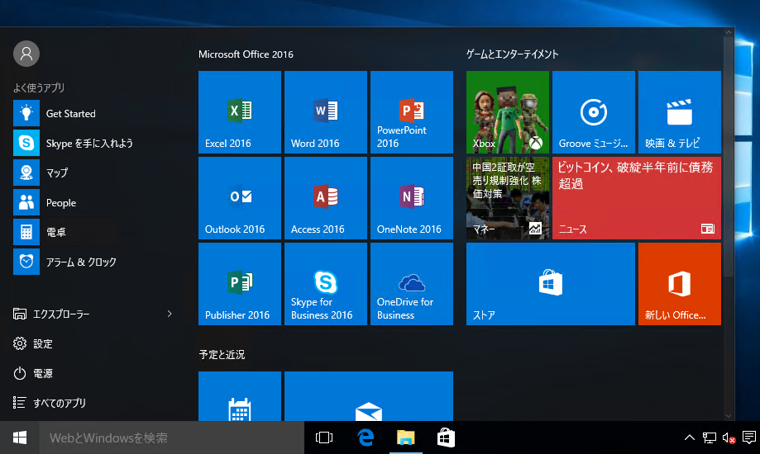The width and height of the screenshot is (760, 454).
Task: Open File Explorer from the taskbar
Action: pyautogui.click(x=406, y=438)
